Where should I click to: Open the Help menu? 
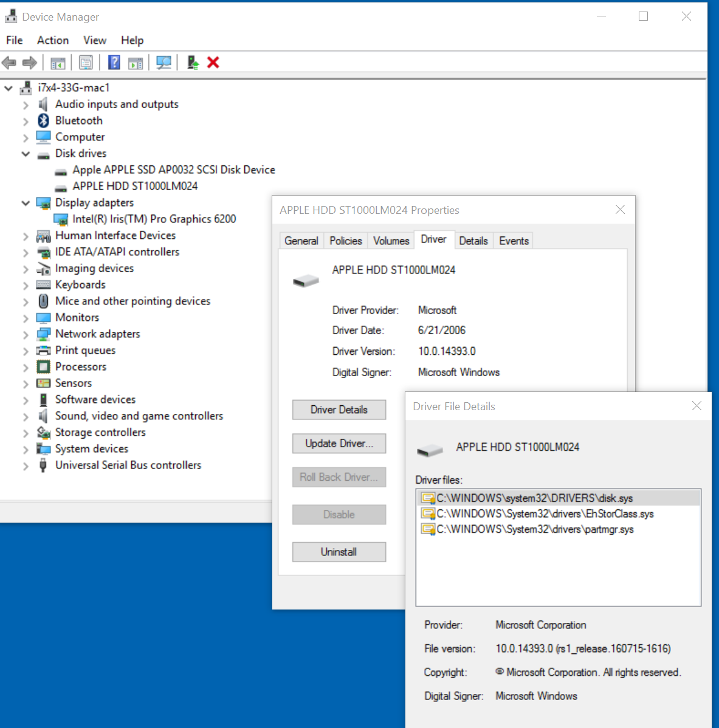pyautogui.click(x=132, y=40)
